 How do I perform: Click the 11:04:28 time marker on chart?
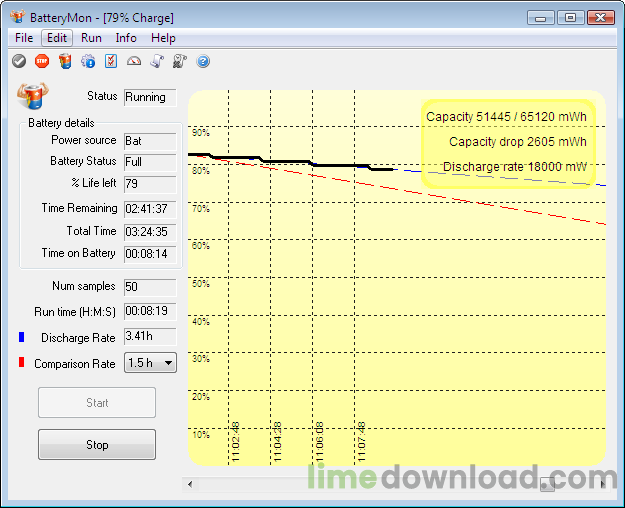(277, 442)
